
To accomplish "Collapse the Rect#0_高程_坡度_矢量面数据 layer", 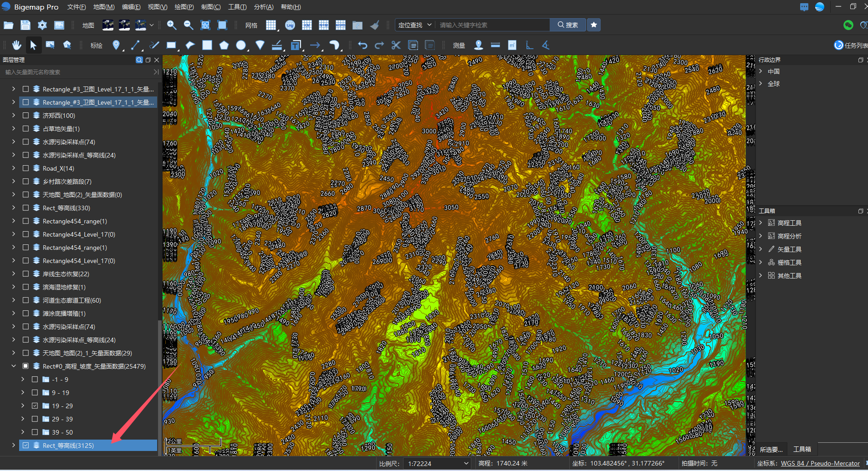I will [14, 366].
